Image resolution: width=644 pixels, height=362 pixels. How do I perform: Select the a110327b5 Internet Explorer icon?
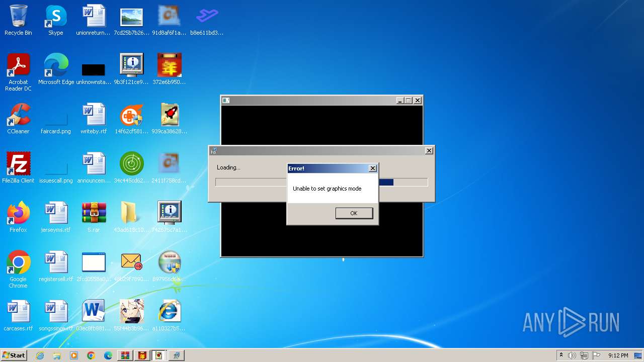(x=169, y=316)
